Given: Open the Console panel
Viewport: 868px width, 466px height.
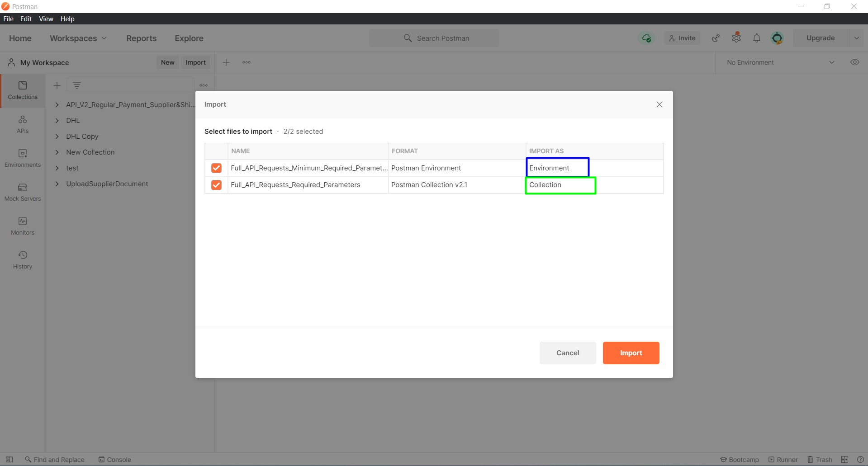Looking at the screenshot, I should [115, 460].
